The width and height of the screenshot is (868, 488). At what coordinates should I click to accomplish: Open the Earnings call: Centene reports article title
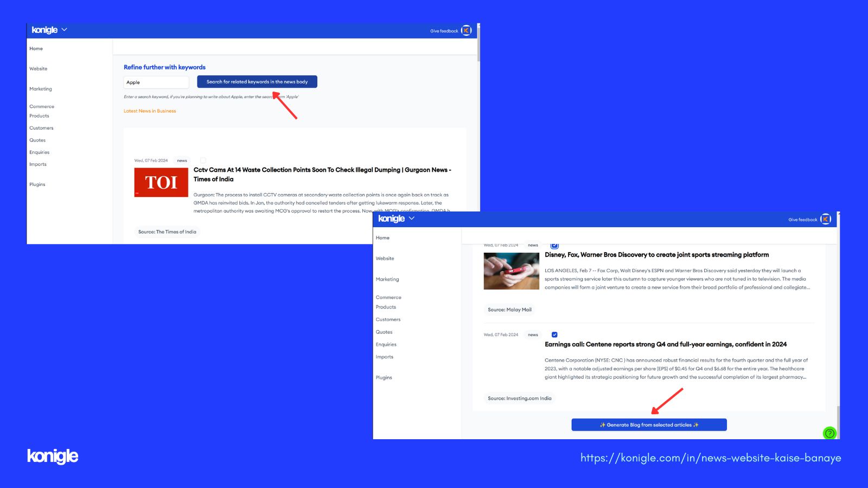666,344
